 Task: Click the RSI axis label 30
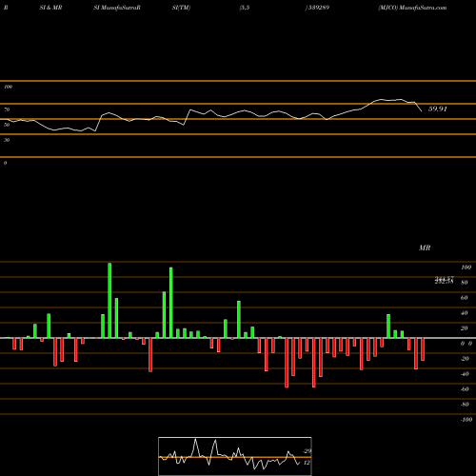(7, 140)
